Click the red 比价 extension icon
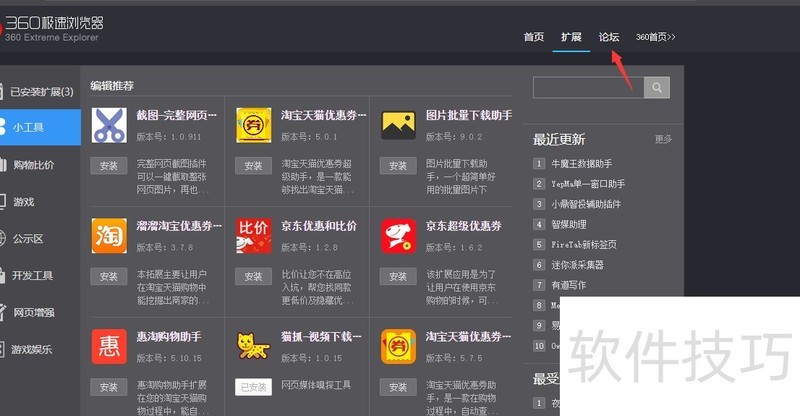The image size is (800, 416). click(254, 235)
